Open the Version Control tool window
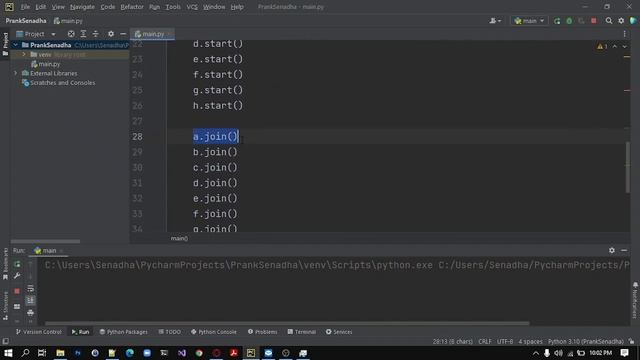Image resolution: width=640 pixels, height=360 pixels. (x=39, y=332)
